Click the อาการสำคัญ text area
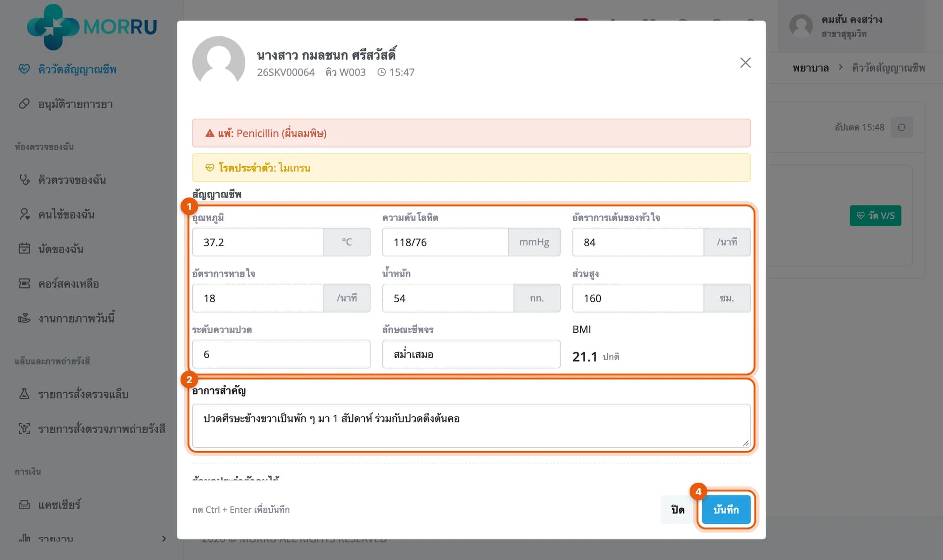Image resolution: width=943 pixels, height=560 pixels. coord(471,426)
